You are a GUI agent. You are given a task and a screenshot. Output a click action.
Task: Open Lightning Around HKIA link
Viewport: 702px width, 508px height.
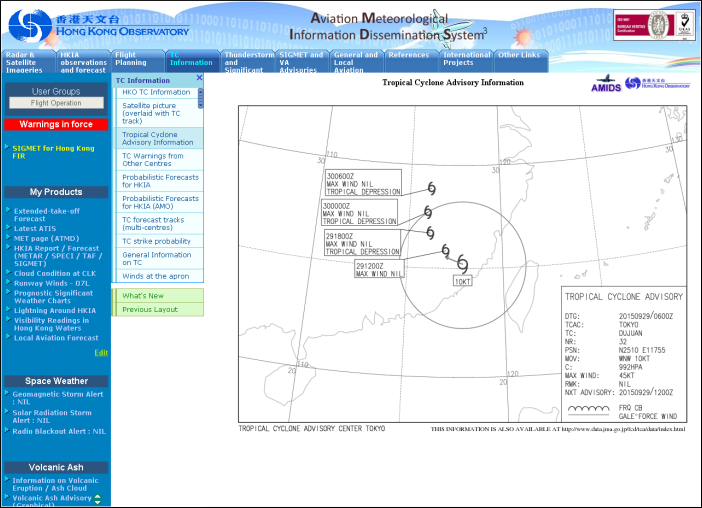pos(55,311)
